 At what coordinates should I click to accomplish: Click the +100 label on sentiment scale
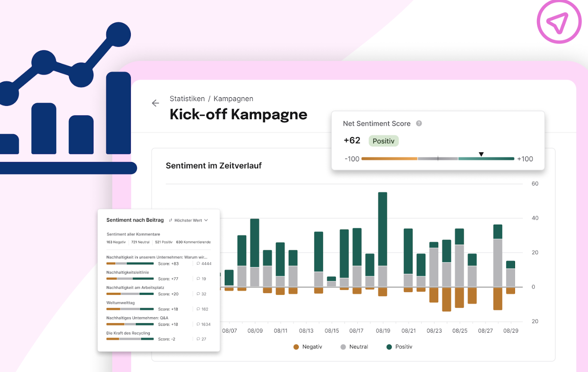(525, 159)
